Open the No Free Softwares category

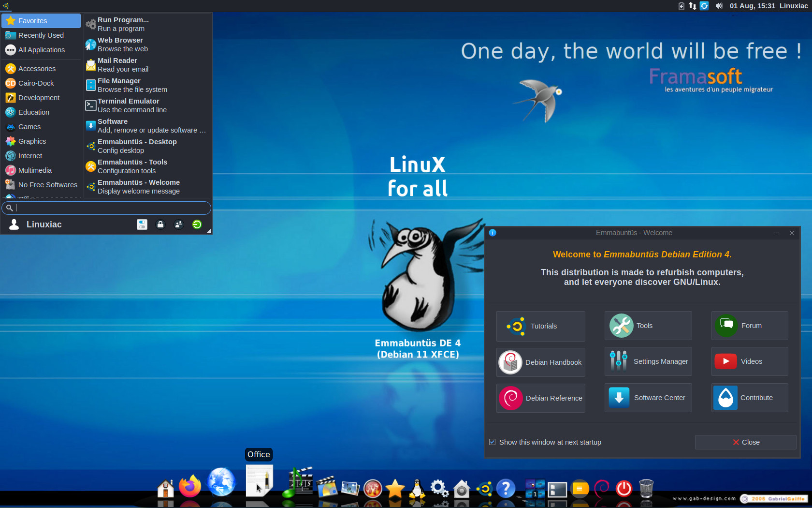(42, 185)
